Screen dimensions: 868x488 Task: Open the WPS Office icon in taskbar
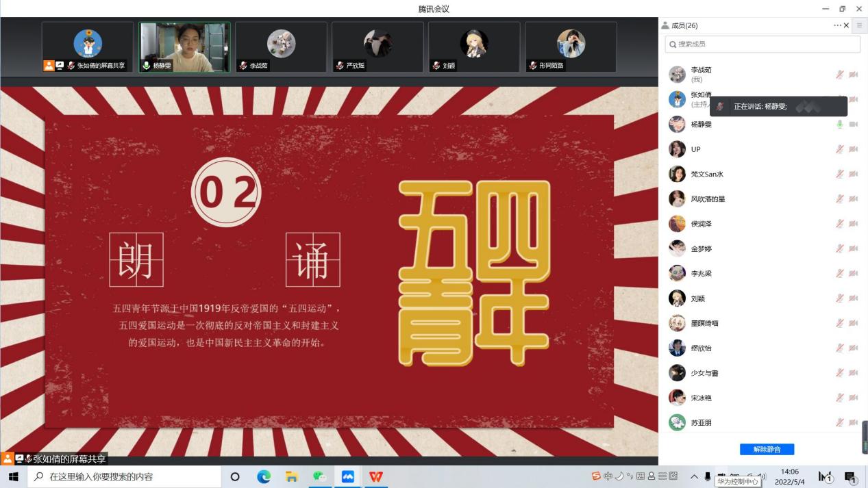pyautogui.click(x=376, y=476)
